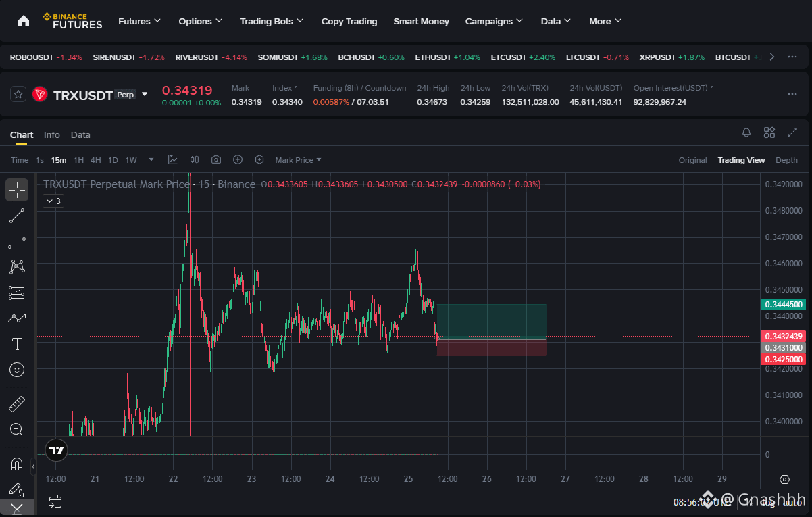This screenshot has height=517, width=812.
Task: Click the zoom in magnifier tool
Action: coord(17,429)
